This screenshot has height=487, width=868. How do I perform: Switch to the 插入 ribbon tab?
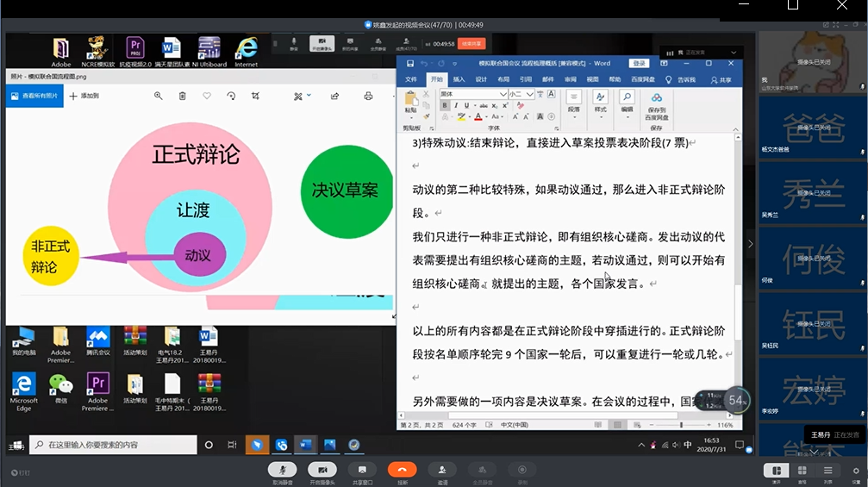[459, 79]
